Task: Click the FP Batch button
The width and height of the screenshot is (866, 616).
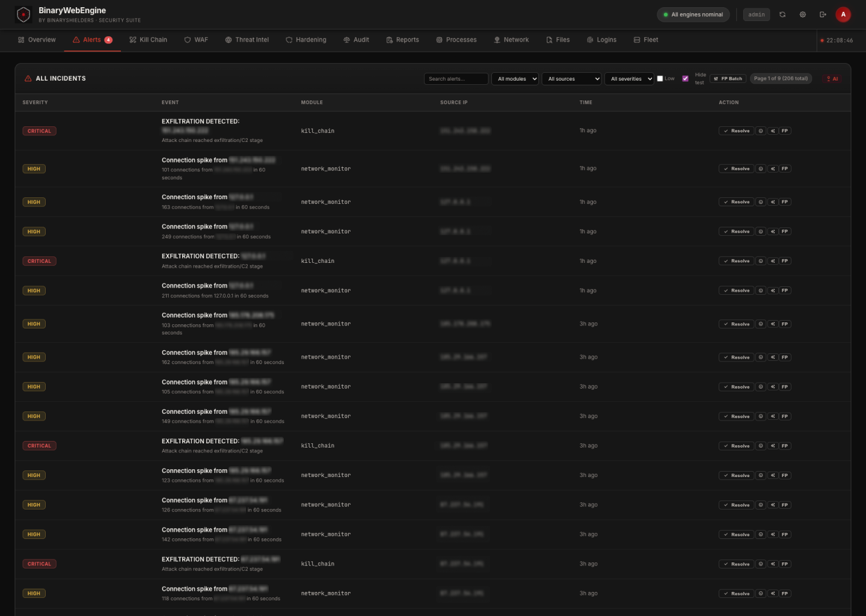Action: click(728, 79)
